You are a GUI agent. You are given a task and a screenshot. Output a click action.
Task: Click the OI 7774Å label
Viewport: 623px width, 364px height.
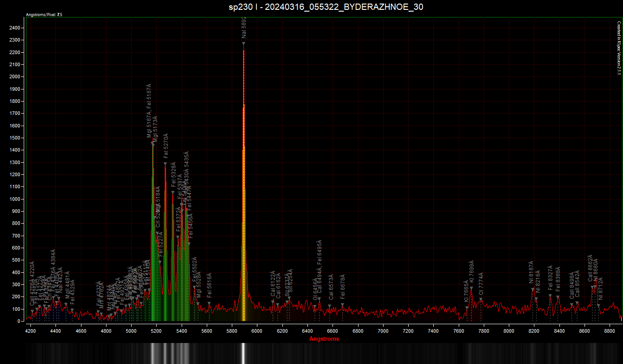pos(482,284)
